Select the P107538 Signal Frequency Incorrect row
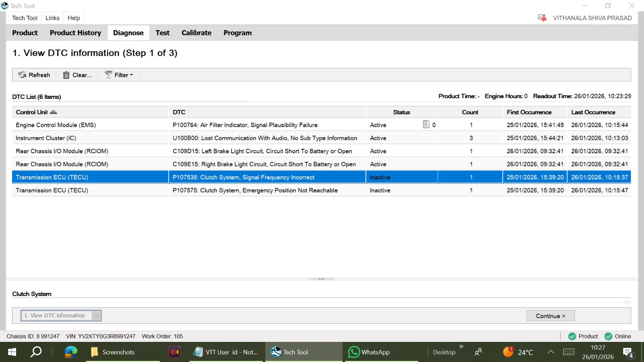The image size is (644, 362). pyautogui.click(x=321, y=177)
